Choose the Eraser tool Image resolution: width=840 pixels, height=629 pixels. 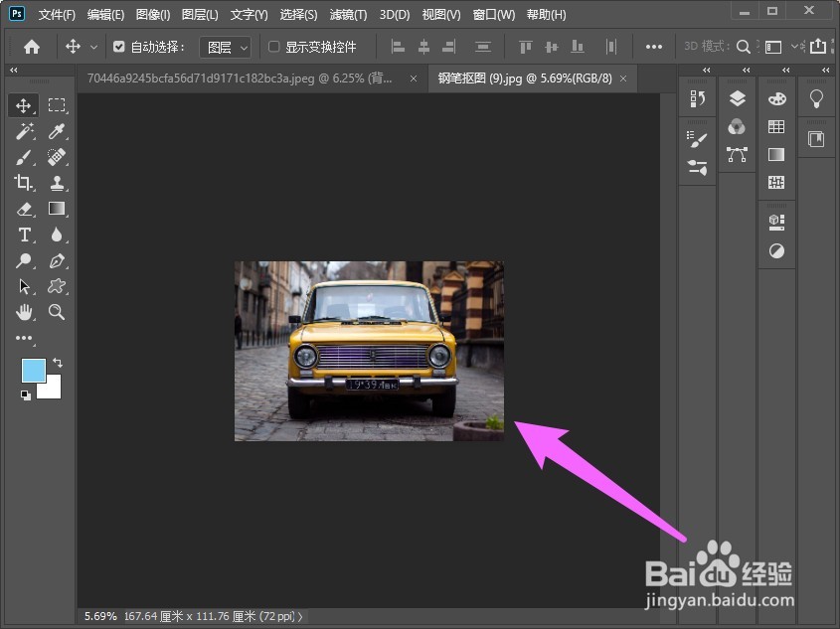point(24,209)
